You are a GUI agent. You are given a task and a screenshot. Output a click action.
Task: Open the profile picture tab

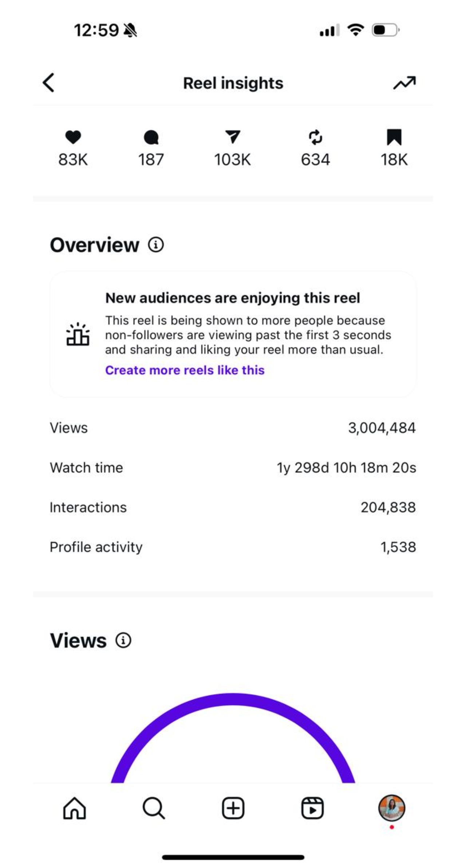[392, 808]
